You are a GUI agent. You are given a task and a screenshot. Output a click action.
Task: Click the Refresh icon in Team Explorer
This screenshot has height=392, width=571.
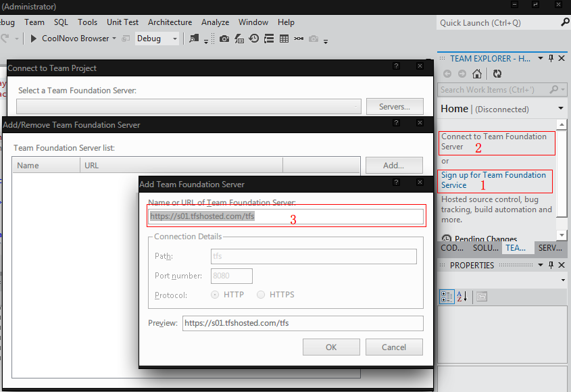497,74
